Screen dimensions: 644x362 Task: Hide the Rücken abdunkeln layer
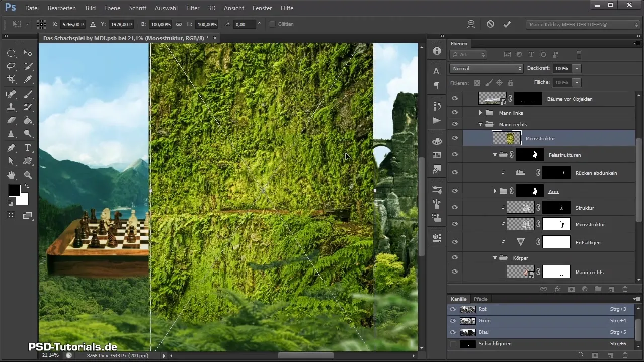point(455,173)
